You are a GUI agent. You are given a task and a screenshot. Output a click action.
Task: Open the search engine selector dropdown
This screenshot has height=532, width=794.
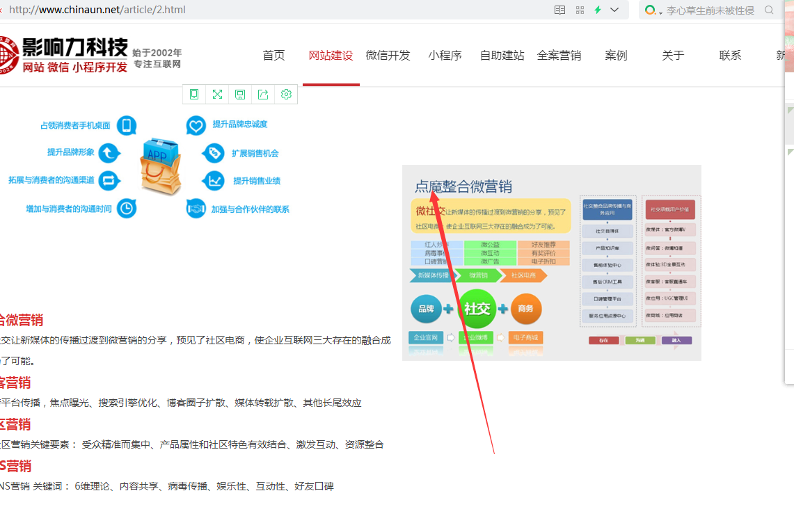click(653, 10)
